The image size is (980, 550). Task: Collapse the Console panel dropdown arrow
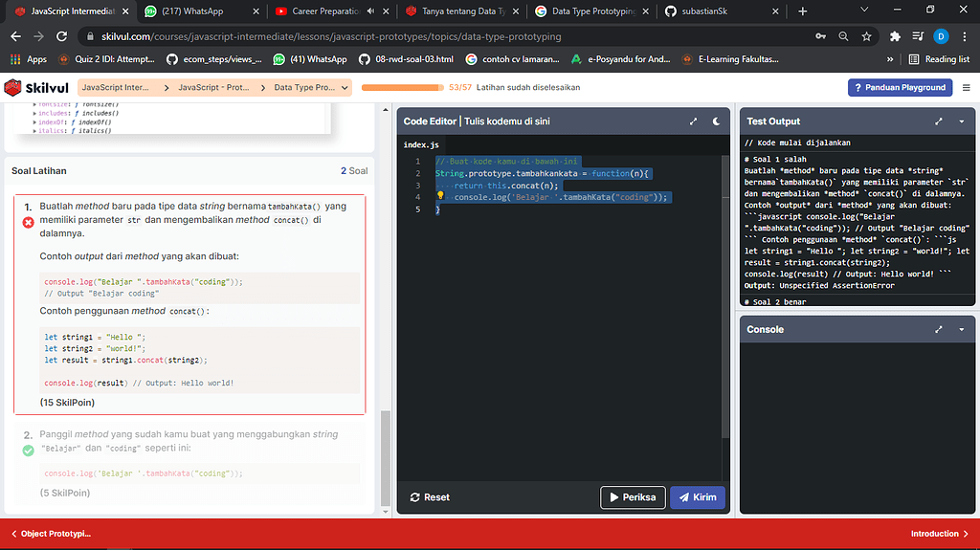click(x=961, y=329)
